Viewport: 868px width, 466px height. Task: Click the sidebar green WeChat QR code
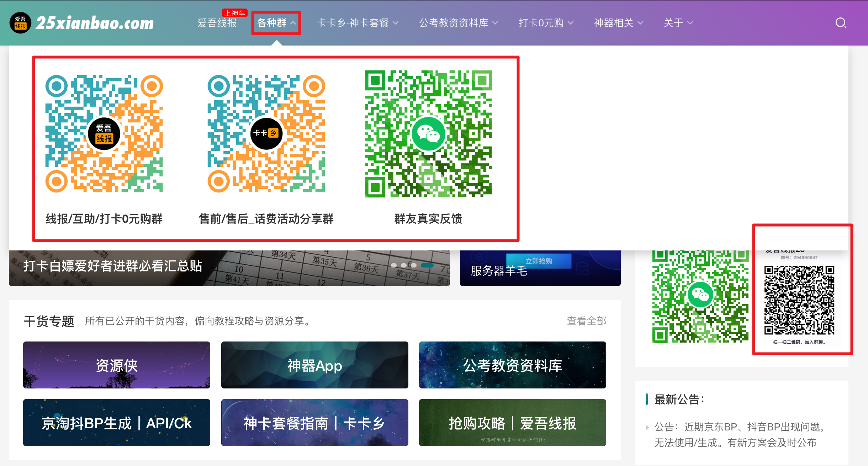(700, 296)
